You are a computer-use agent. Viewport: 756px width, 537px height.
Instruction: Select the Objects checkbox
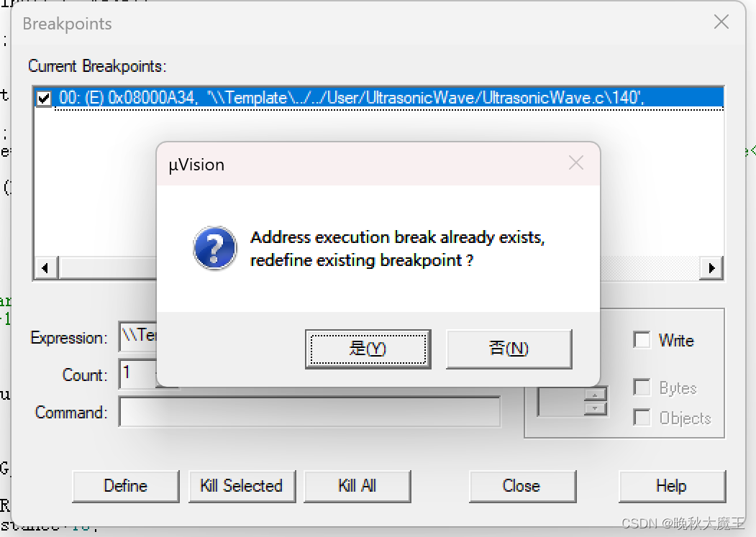click(642, 418)
